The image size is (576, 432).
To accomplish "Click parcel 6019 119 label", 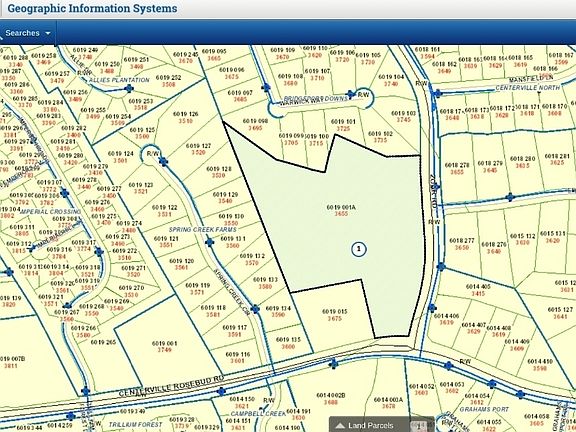I will click(x=197, y=288).
